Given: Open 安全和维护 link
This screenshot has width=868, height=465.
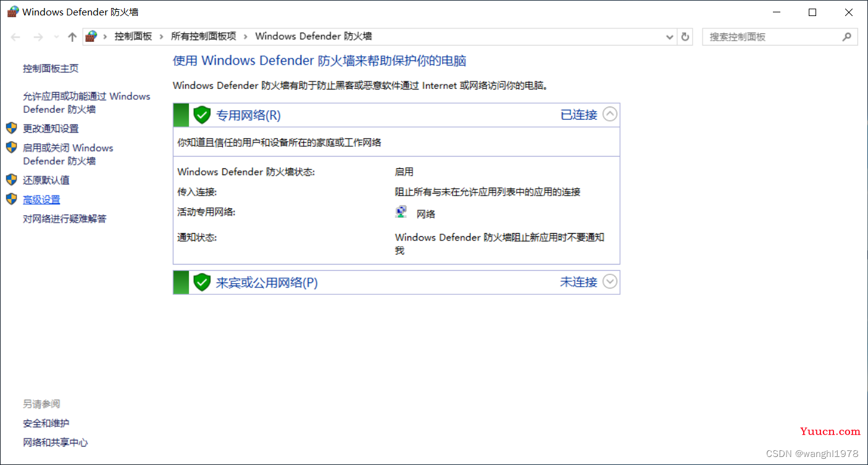Looking at the screenshot, I should [46, 423].
